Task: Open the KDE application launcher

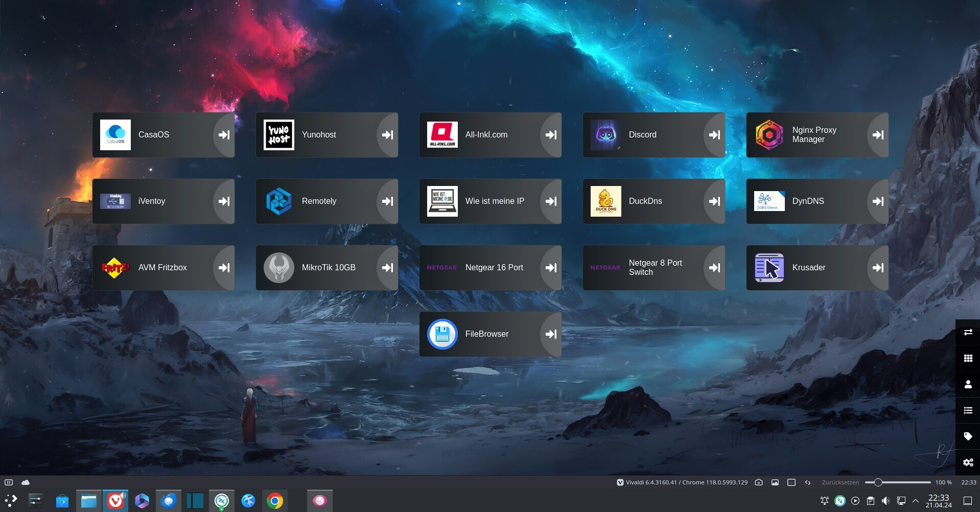Action: tap(11, 501)
